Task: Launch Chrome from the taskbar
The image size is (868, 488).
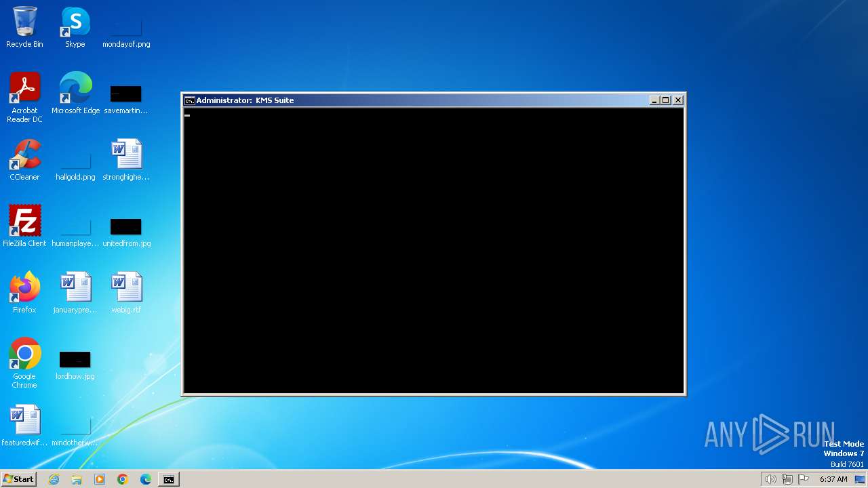Action: click(123, 479)
